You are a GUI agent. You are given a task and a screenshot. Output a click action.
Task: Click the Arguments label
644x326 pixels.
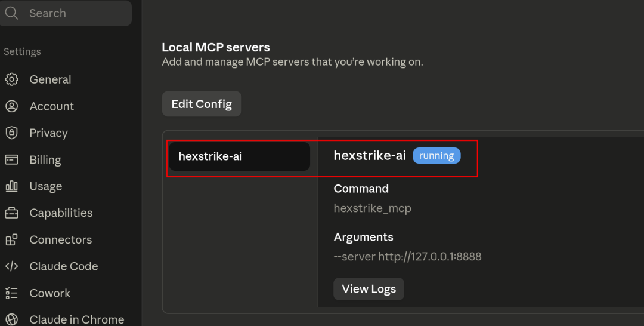364,237
